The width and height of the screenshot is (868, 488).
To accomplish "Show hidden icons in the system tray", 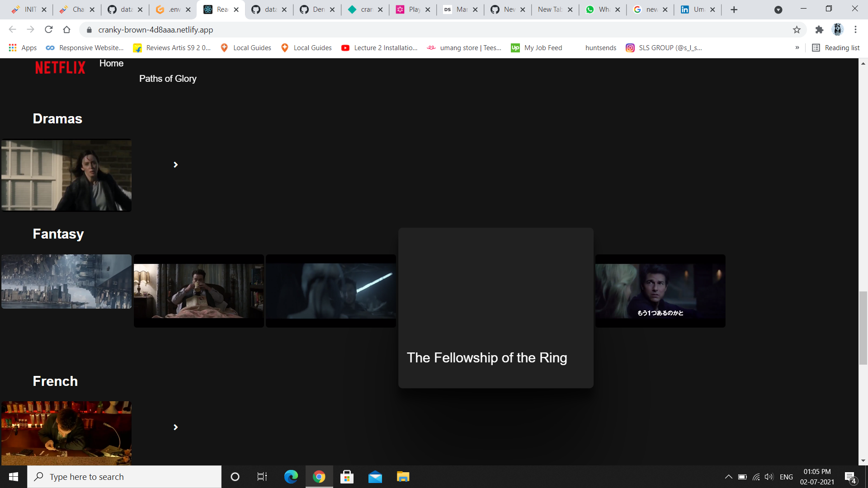I will pos(728,476).
